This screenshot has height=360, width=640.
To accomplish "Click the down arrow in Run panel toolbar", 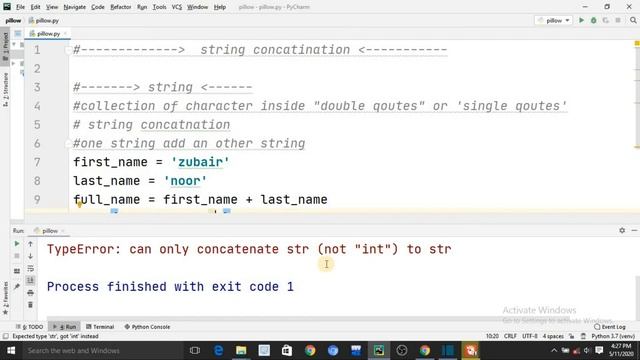I will (30, 256).
